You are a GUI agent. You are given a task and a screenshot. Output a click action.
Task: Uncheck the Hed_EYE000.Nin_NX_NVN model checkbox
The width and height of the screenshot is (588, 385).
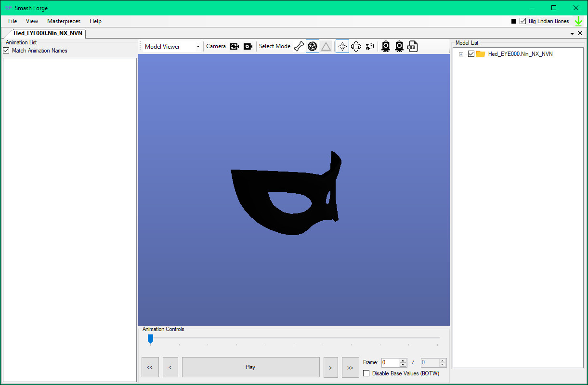click(471, 53)
